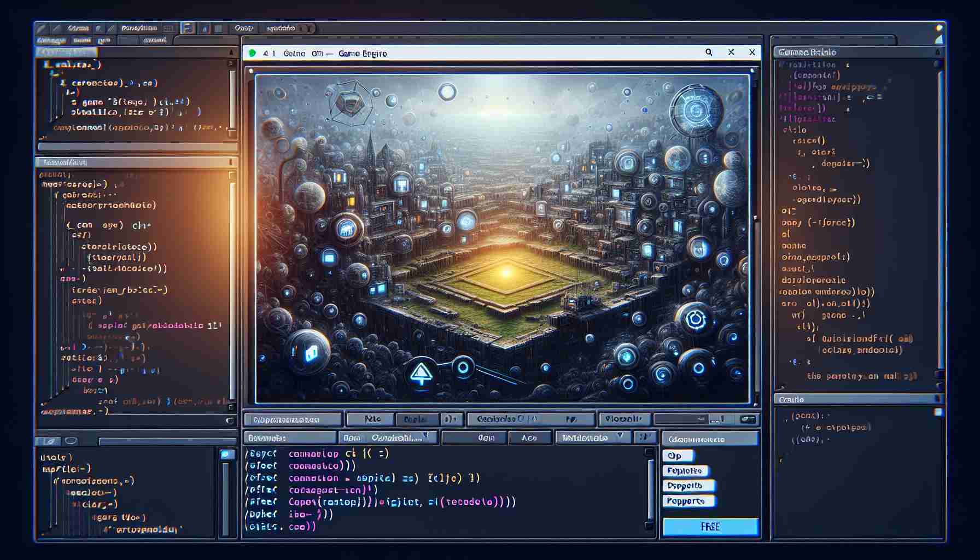This screenshot has width=980, height=560.
Task: Toggle the pill switch beside 'spatales'
Action: tap(305, 28)
